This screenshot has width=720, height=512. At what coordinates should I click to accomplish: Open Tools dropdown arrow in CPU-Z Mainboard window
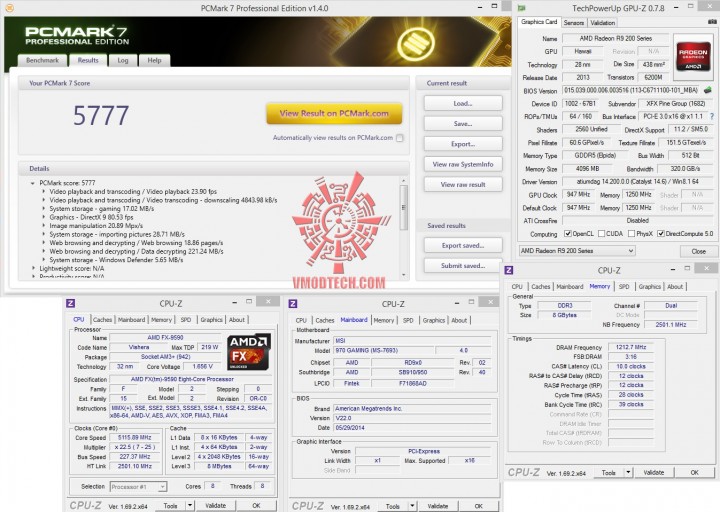pos(412,506)
